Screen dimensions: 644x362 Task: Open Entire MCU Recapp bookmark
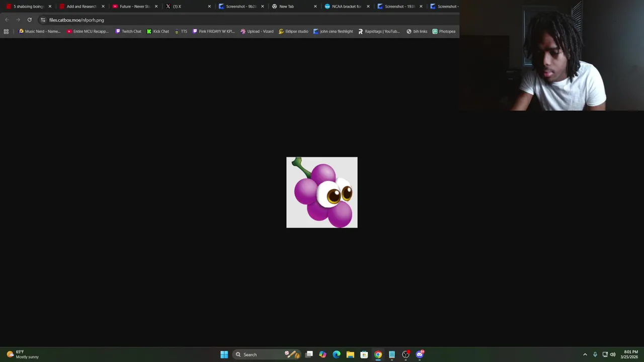tap(88, 31)
